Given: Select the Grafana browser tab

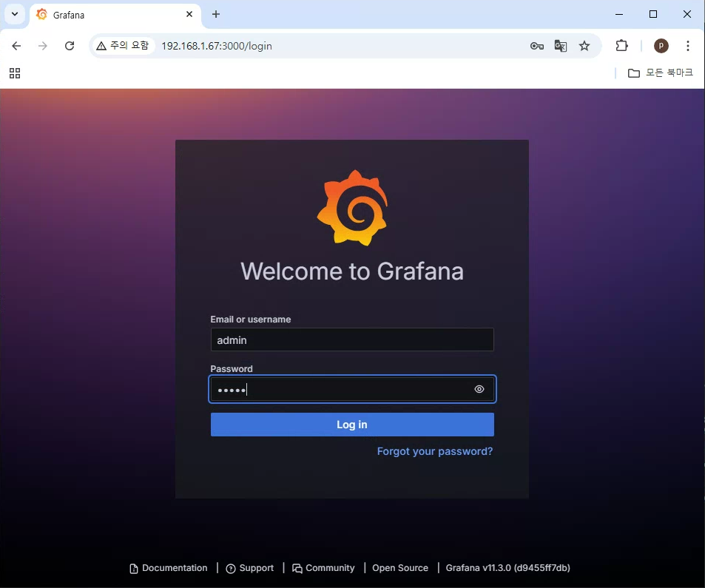Looking at the screenshot, I should [x=116, y=15].
